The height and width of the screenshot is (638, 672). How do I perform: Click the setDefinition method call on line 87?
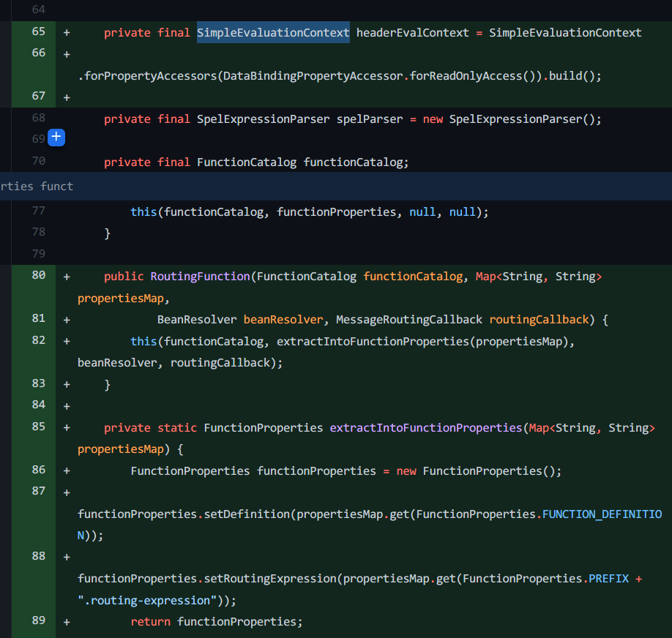[247, 514]
